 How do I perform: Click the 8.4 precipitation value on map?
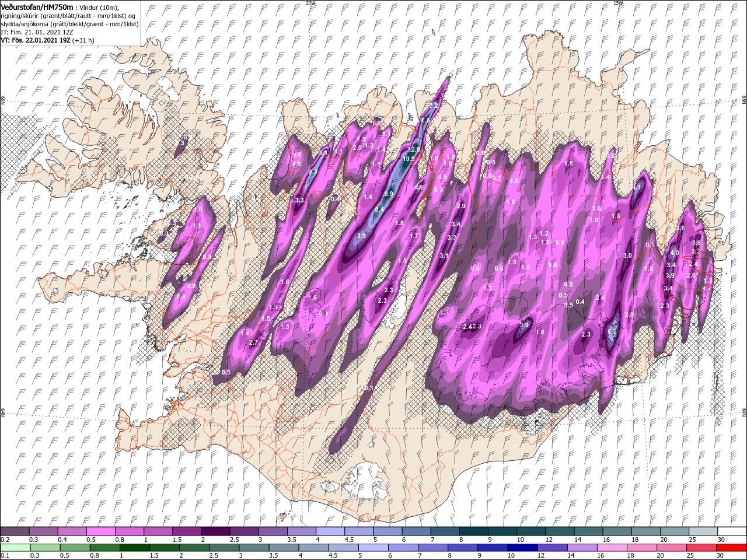tap(379, 209)
